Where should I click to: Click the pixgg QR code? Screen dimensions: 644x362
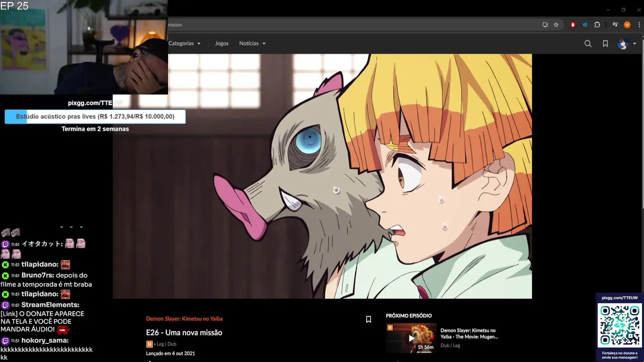click(x=620, y=325)
